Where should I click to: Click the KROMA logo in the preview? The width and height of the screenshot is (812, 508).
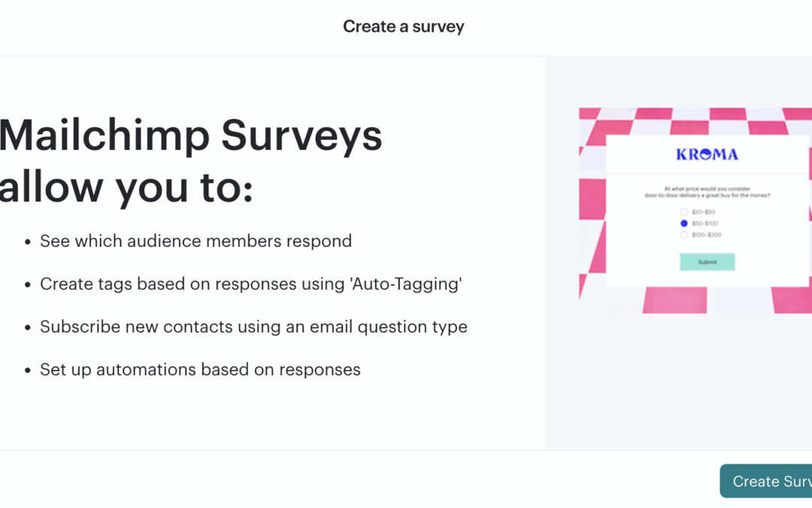[x=707, y=154]
